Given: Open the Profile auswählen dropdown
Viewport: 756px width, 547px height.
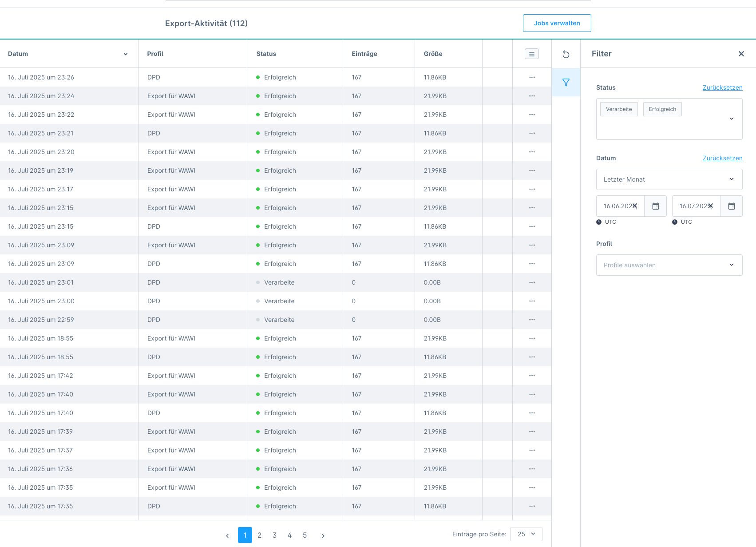Looking at the screenshot, I should tap(669, 265).
